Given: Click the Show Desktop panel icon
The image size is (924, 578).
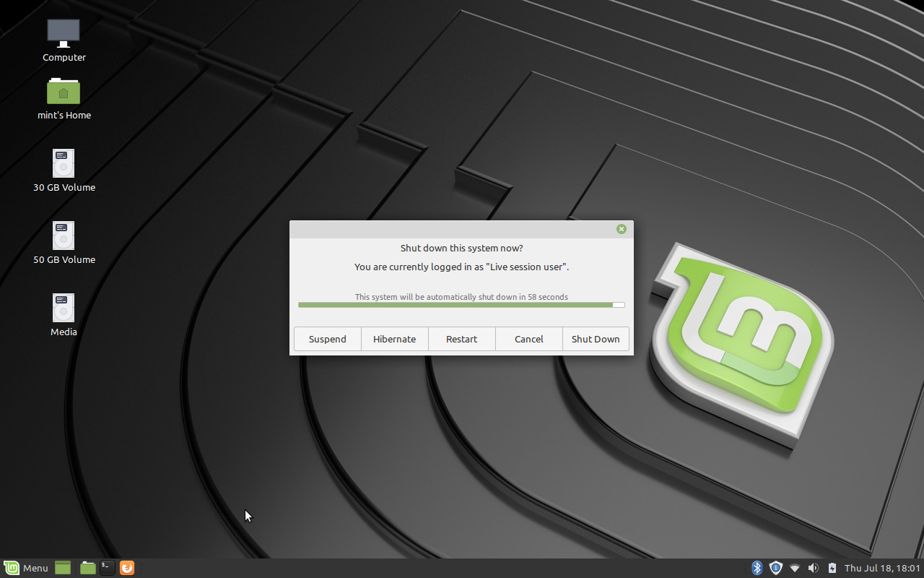Looking at the screenshot, I should (63, 568).
